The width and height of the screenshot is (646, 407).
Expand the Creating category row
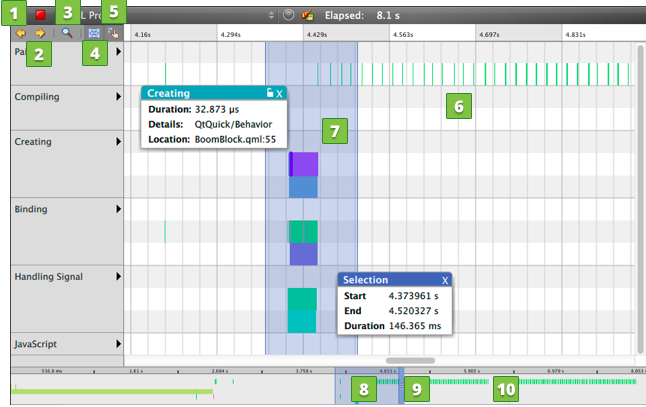[x=119, y=141]
